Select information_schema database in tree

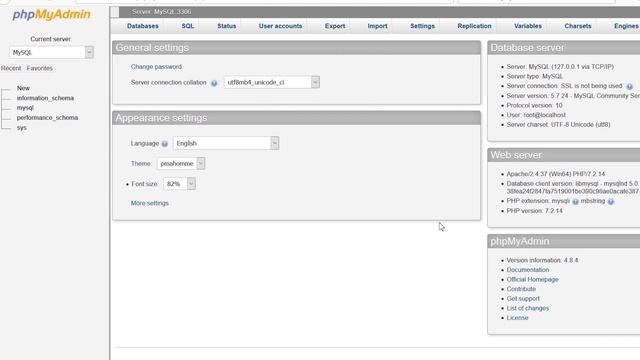[x=45, y=98]
